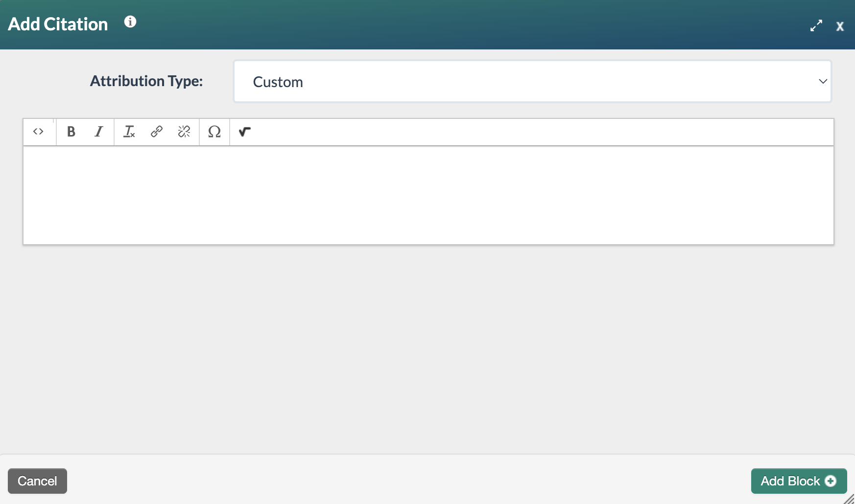Viewport: 855px width, 504px height.
Task: Cancel adding the citation
Action: coord(37,481)
